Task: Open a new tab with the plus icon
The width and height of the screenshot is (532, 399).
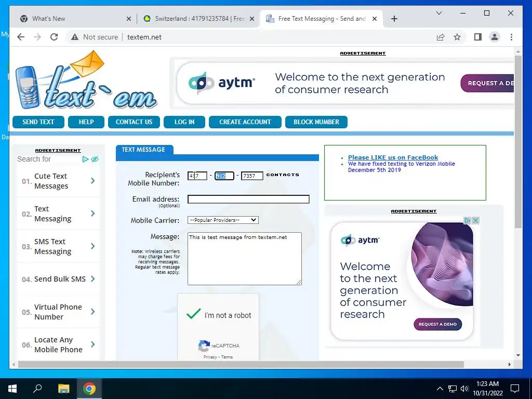Action: click(x=394, y=19)
